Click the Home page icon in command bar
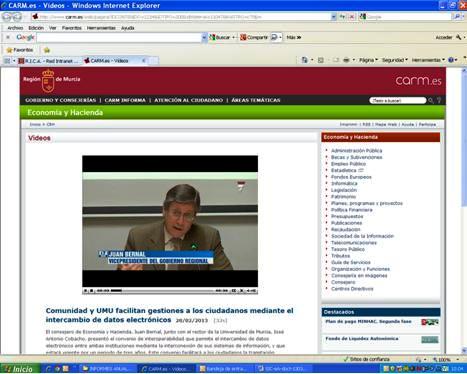The image size is (467, 374). (x=304, y=60)
